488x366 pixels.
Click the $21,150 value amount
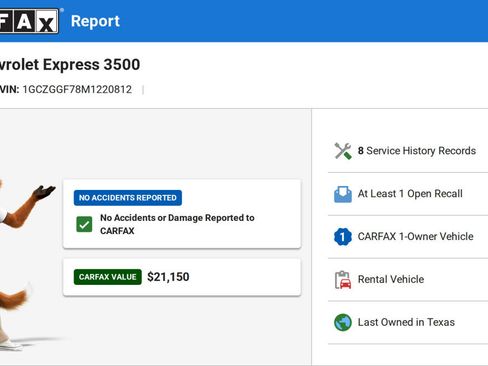[168, 277]
